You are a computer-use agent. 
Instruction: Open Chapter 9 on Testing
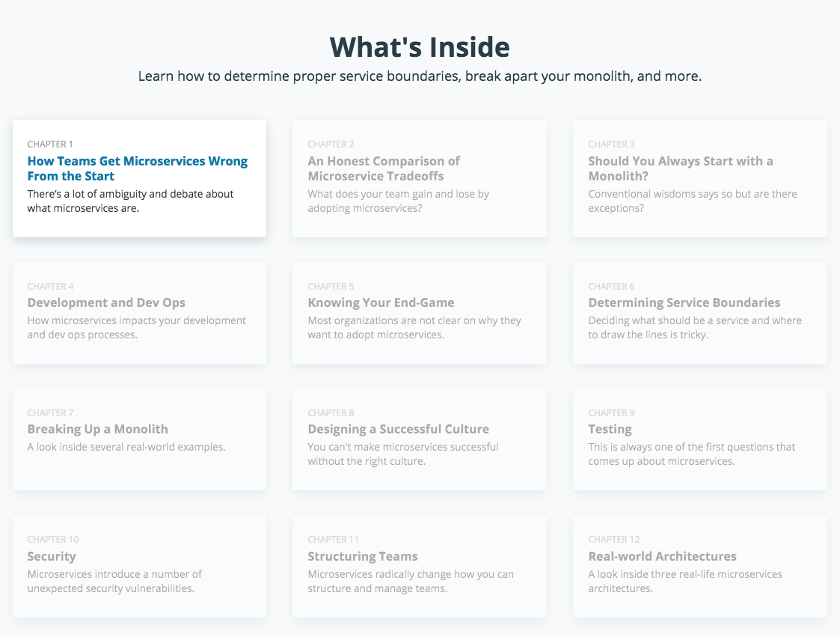610,429
